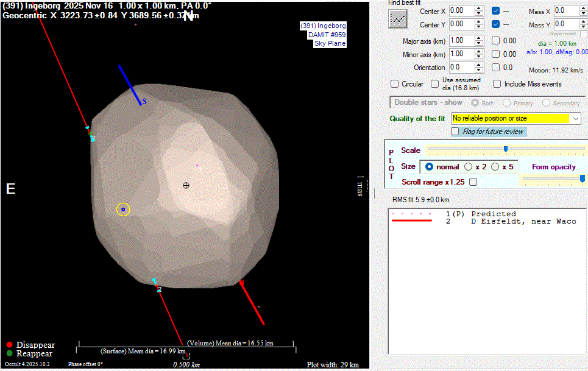The width and height of the screenshot is (588, 371).
Task: Check Include Miss events
Action: click(497, 84)
